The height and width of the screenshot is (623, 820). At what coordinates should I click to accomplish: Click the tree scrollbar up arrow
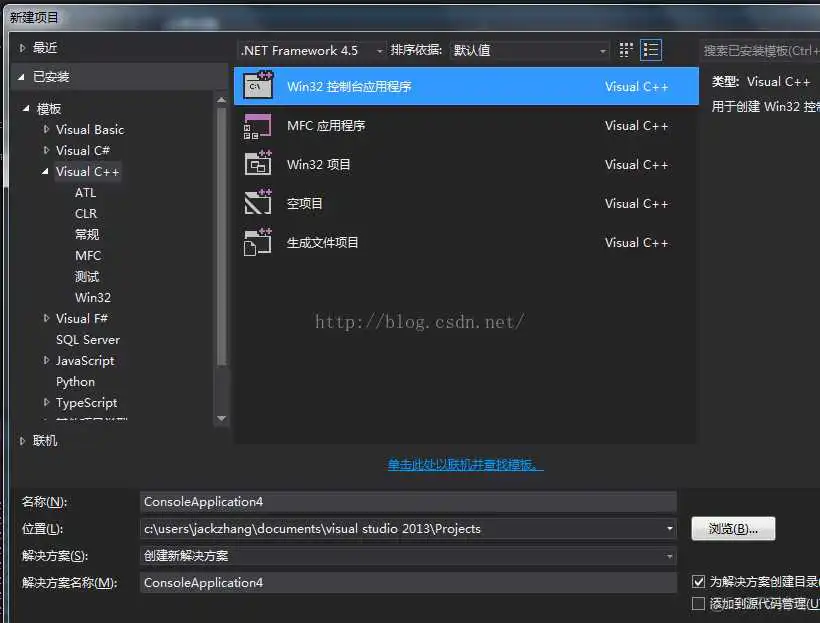click(x=221, y=99)
